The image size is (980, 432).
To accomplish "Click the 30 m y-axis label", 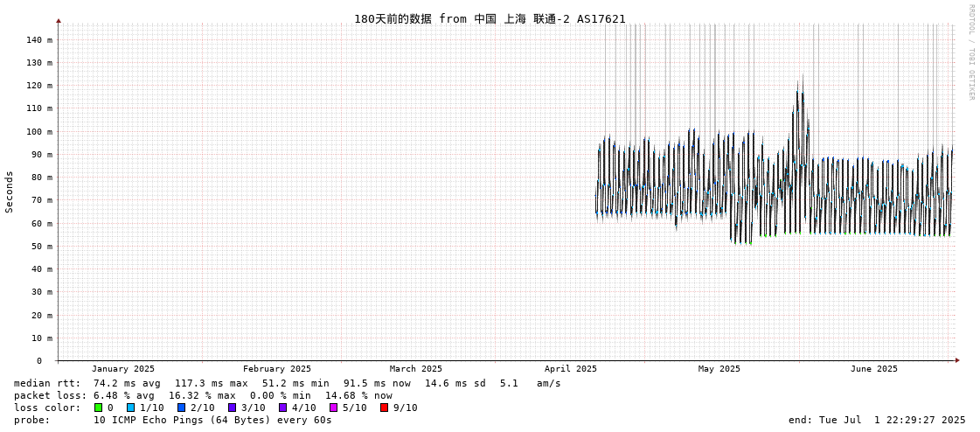I will pyautogui.click(x=42, y=292).
